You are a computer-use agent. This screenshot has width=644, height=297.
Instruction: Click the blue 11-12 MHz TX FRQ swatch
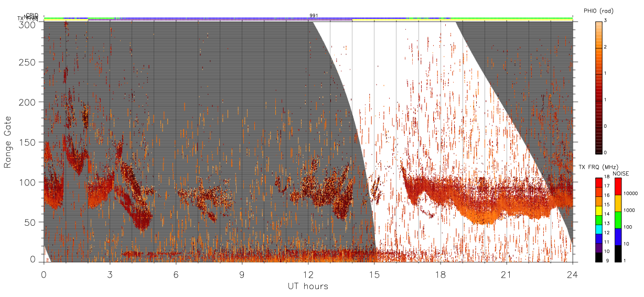point(598,239)
